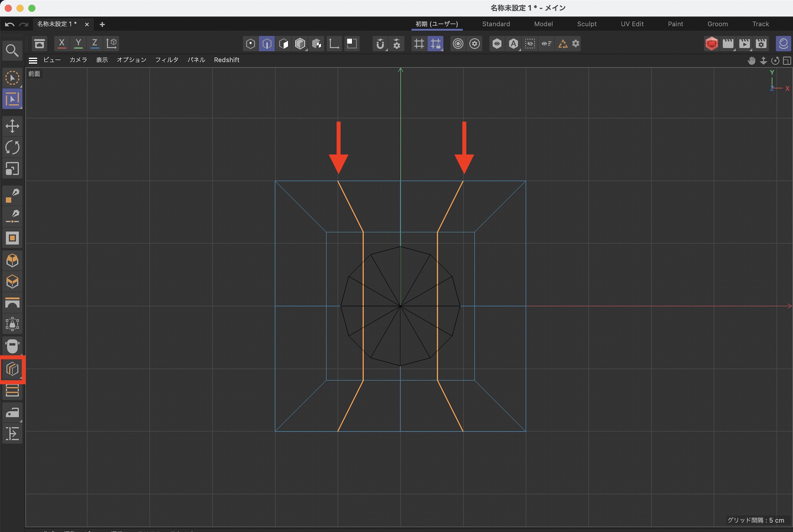Select the Rotate tool
Image resolution: width=793 pixels, height=532 pixels.
[x=12, y=147]
